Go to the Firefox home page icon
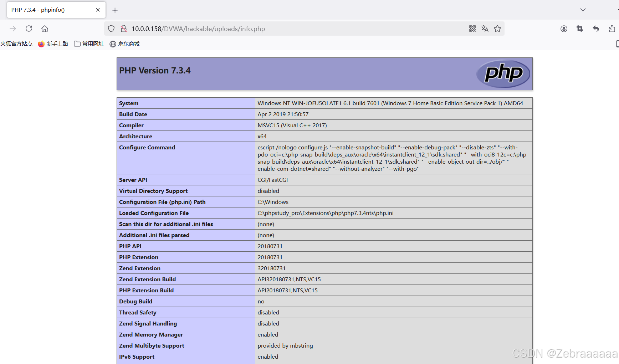Screen dimensions: 619x364 click(45, 29)
